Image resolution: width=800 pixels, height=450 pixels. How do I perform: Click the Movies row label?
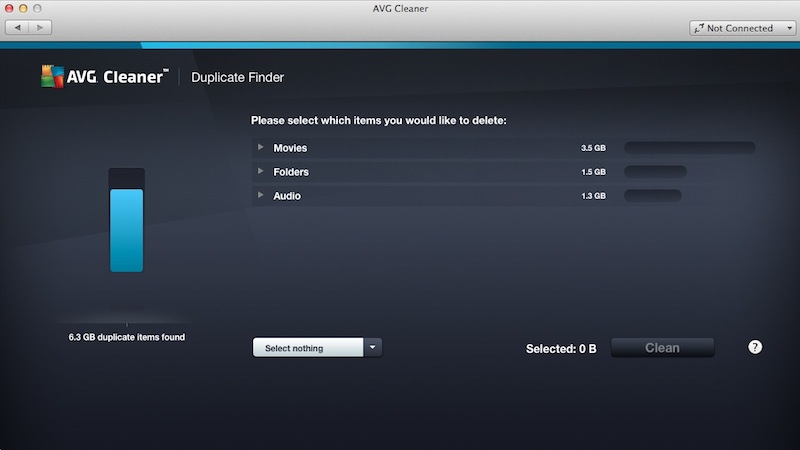(290, 148)
